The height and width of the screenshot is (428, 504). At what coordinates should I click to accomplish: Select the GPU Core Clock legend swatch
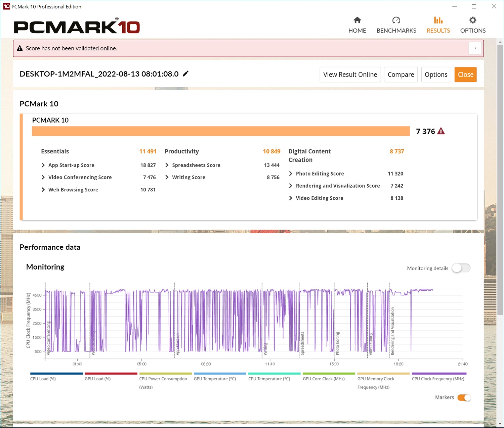click(x=329, y=373)
